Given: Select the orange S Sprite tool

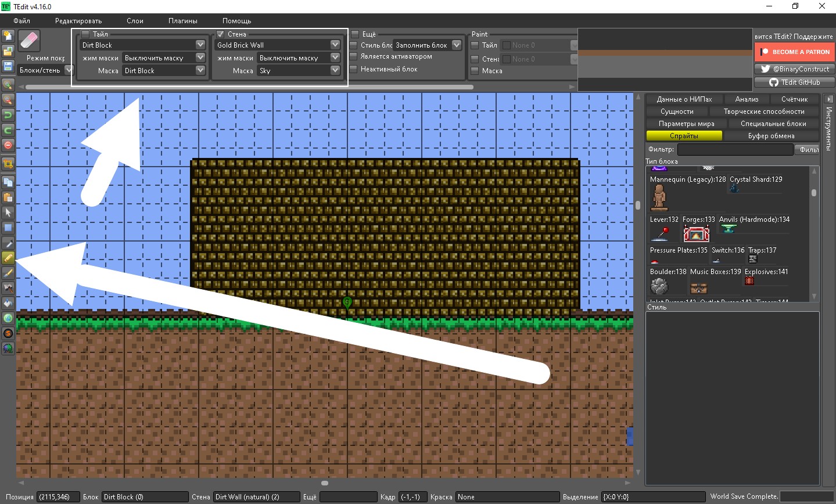Looking at the screenshot, I should pyautogui.click(x=8, y=333).
